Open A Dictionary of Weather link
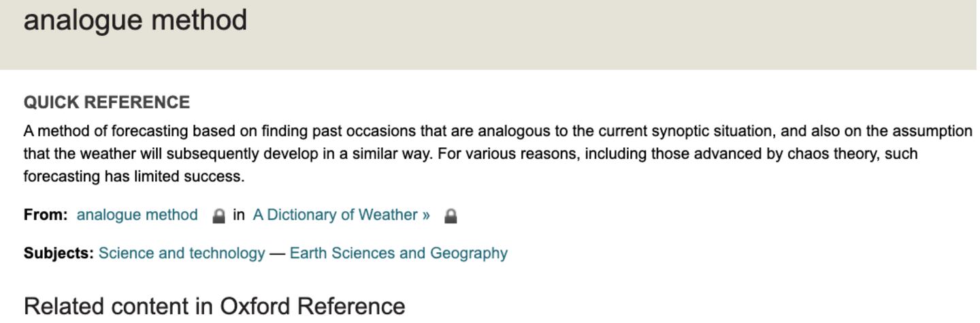The width and height of the screenshot is (980, 323). 341,215
